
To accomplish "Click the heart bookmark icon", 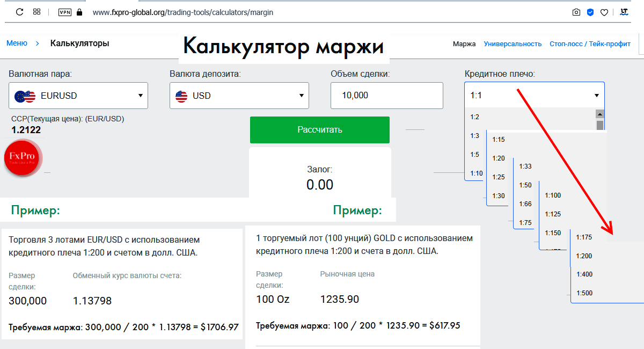I will [604, 12].
